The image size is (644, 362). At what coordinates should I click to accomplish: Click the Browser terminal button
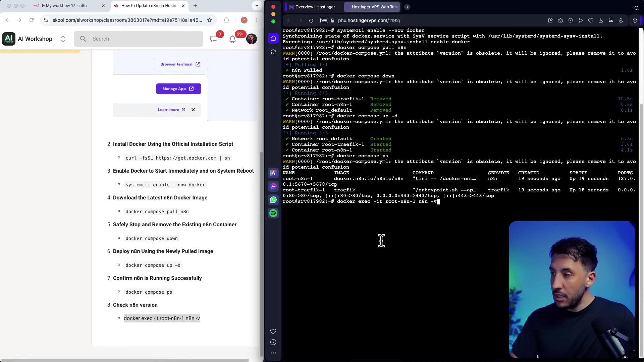(180, 64)
